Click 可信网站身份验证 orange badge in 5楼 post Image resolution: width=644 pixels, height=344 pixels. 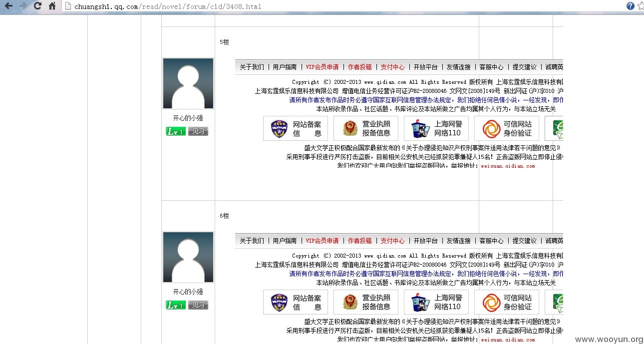507,128
